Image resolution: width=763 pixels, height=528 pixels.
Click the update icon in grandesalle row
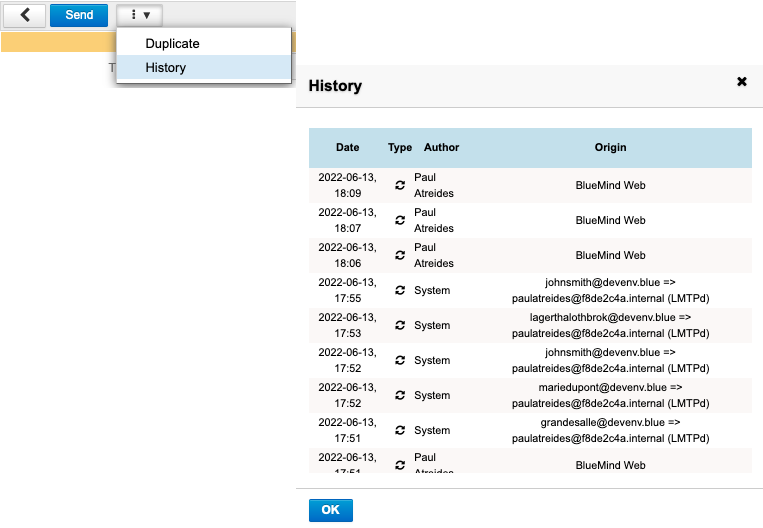click(400, 431)
